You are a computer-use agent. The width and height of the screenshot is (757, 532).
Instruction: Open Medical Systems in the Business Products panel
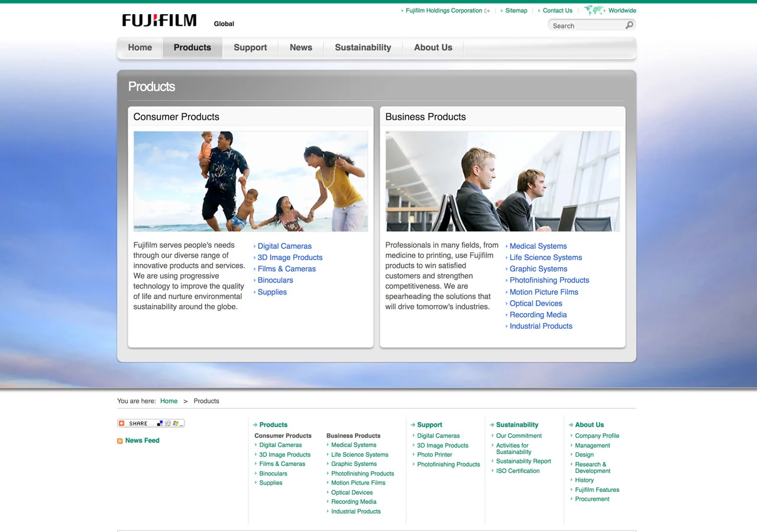click(538, 246)
